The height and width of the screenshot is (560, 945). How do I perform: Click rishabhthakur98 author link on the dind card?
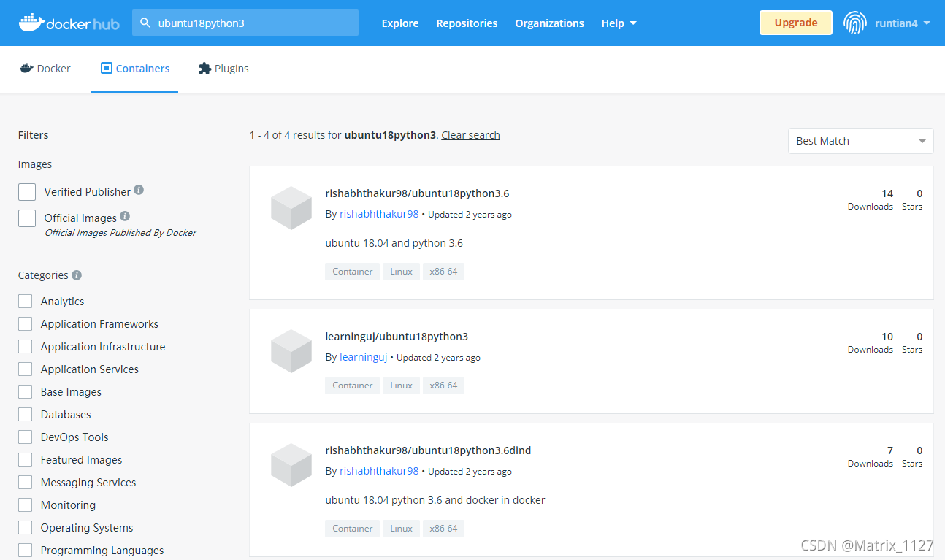pos(379,471)
